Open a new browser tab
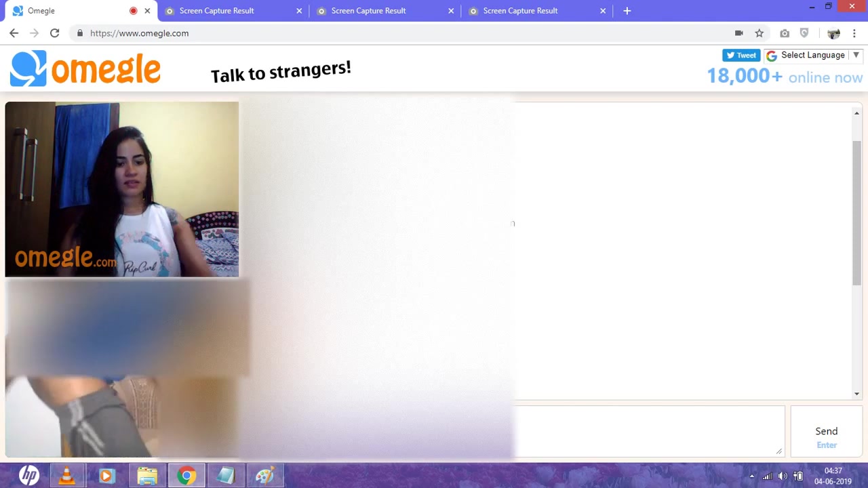This screenshot has width=868, height=488. click(627, 11)
